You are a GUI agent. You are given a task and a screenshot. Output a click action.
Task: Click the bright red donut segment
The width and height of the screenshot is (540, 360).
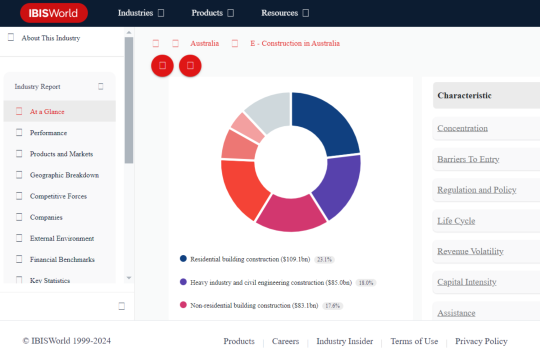242,187
